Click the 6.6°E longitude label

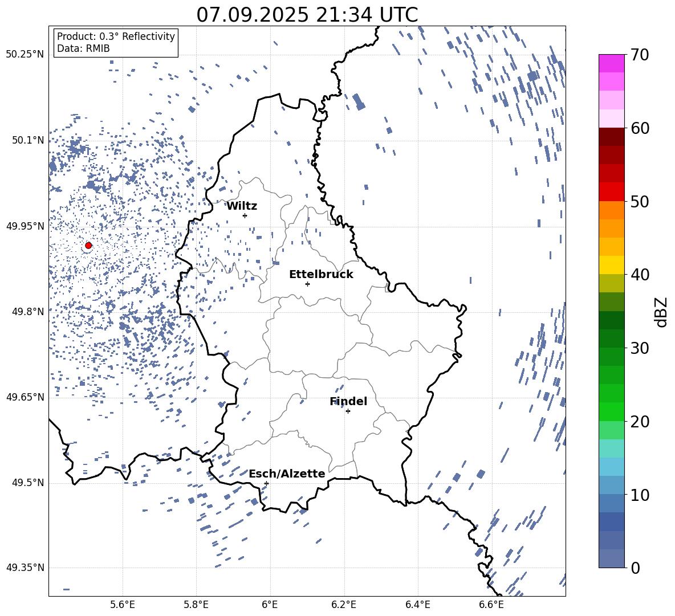click(491, 605)
